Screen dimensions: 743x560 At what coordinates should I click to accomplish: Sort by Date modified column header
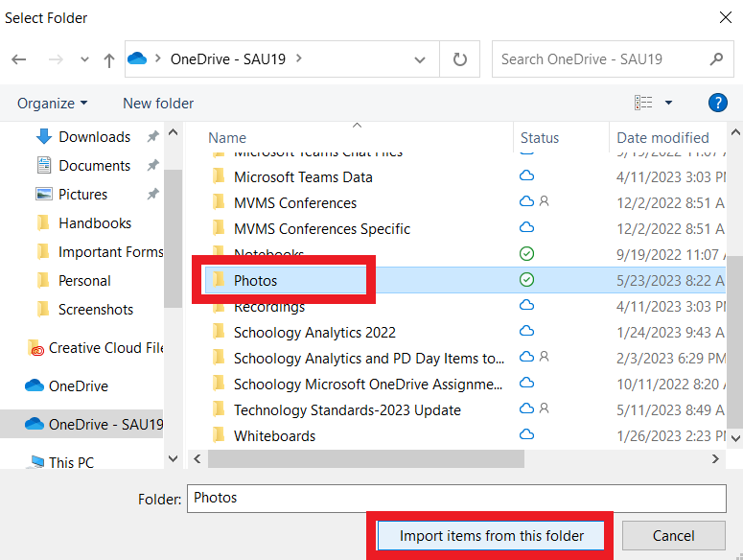tap(662, 138)
